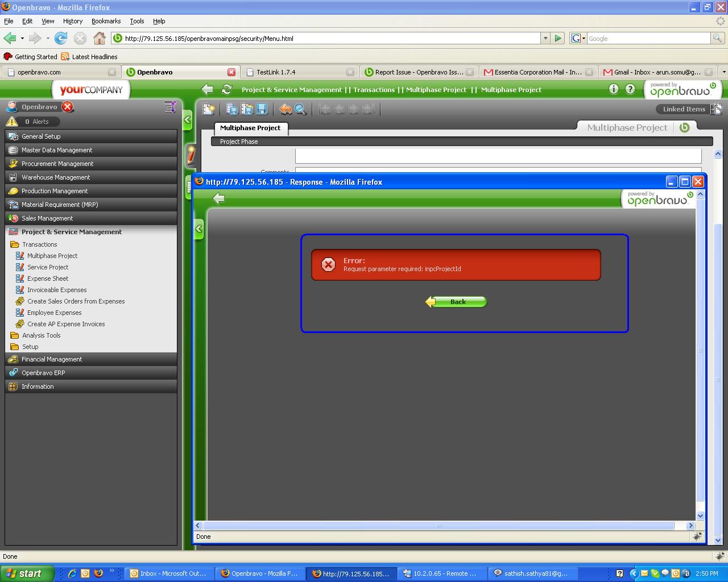This screenshot has width=728, height=582.
Task: Click the Undo changes arrow icon
Action: (286, 109)
